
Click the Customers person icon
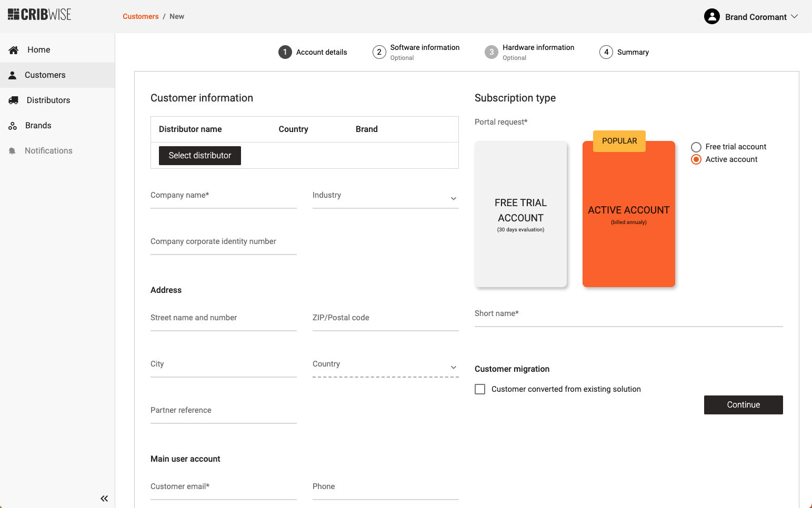pyautogui.click(x=13, y=75)
